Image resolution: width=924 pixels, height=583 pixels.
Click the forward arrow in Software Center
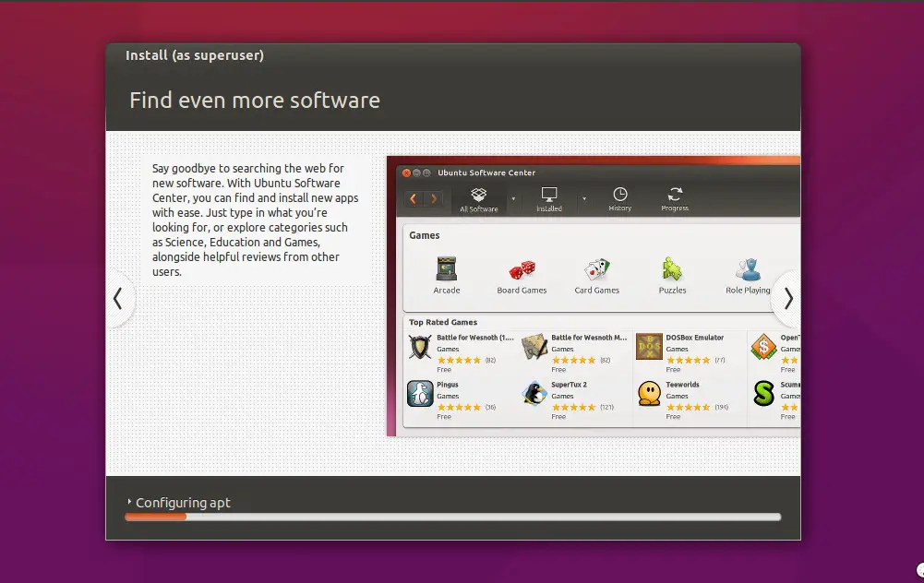coord(434,199)
